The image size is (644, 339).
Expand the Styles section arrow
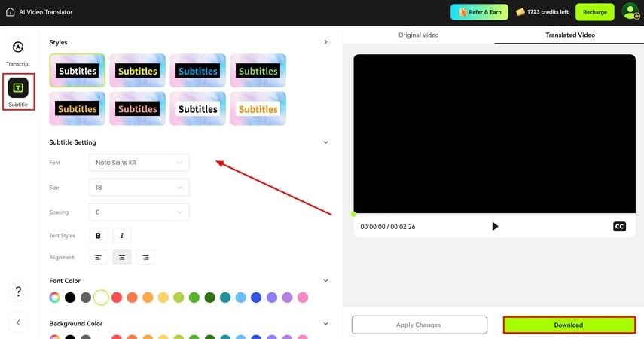pos(325,42)
